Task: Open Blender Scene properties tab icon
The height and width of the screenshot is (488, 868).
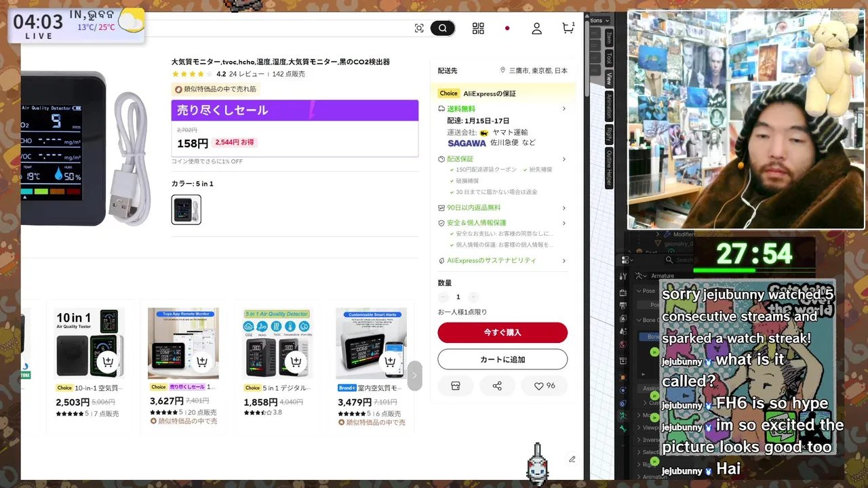Action: (x=623, y=331)
